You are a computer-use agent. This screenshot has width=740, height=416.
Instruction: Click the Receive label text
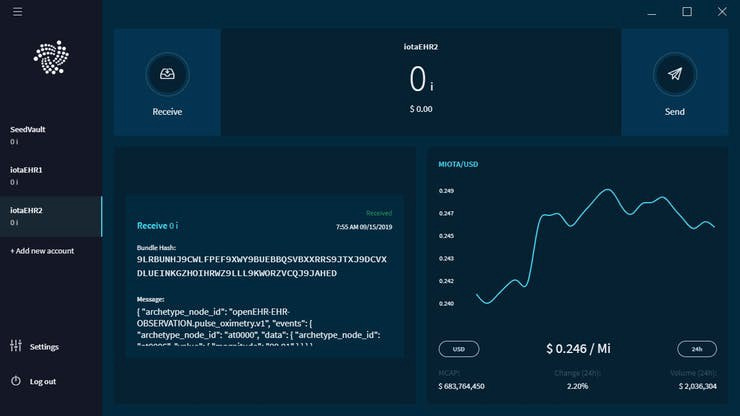click(x=167, y=112)
